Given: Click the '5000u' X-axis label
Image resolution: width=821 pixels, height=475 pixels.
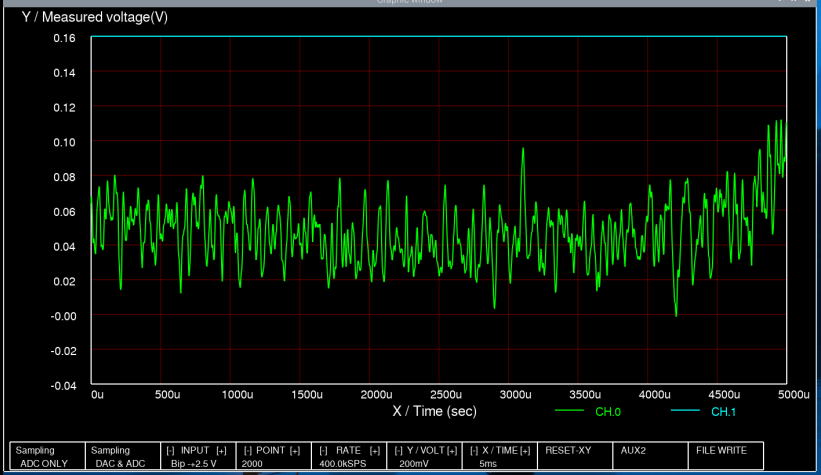Looking at the screenshot, I should 793,395.
